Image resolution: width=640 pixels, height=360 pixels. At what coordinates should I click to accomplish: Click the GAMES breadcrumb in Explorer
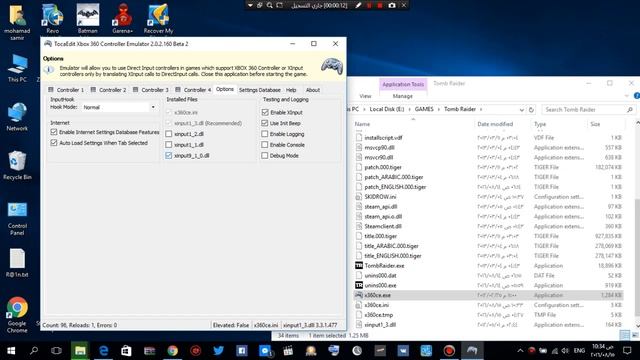coord(424,109)
